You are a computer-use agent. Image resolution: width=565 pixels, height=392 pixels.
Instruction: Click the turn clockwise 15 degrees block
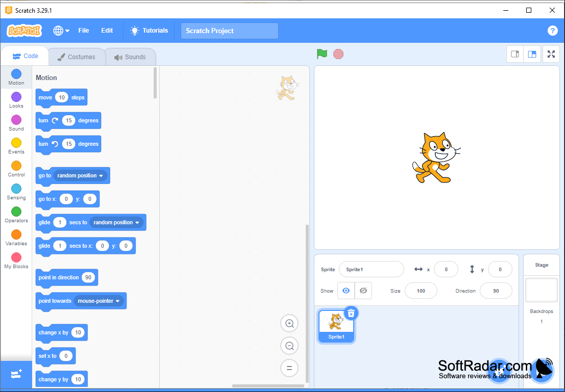point(68,121)
